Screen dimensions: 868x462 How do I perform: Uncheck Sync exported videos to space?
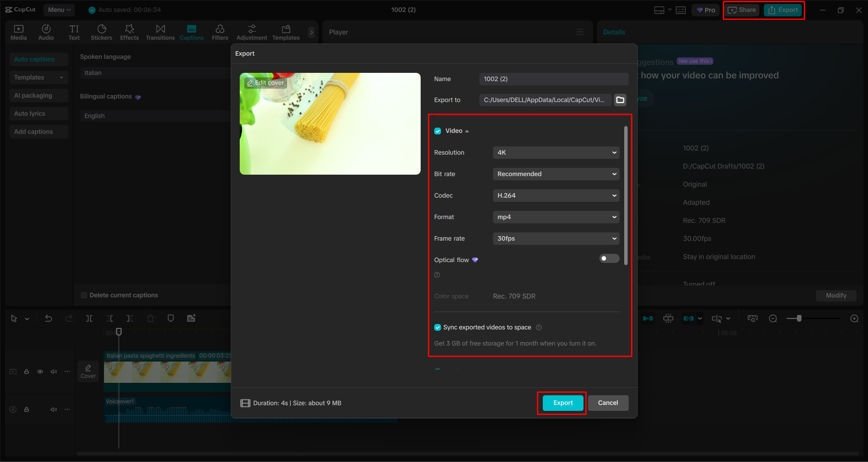437,327
